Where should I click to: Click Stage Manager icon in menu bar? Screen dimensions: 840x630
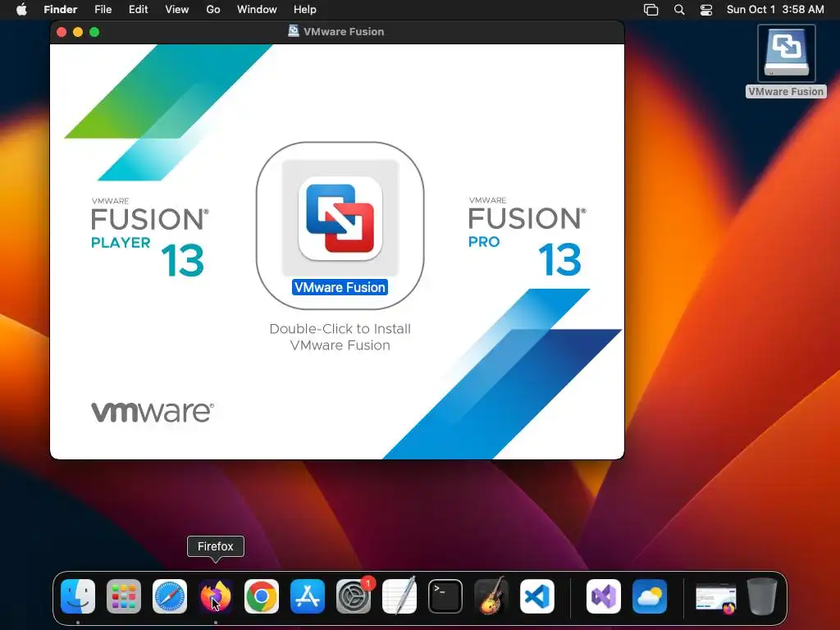click(x=651, y=10)
